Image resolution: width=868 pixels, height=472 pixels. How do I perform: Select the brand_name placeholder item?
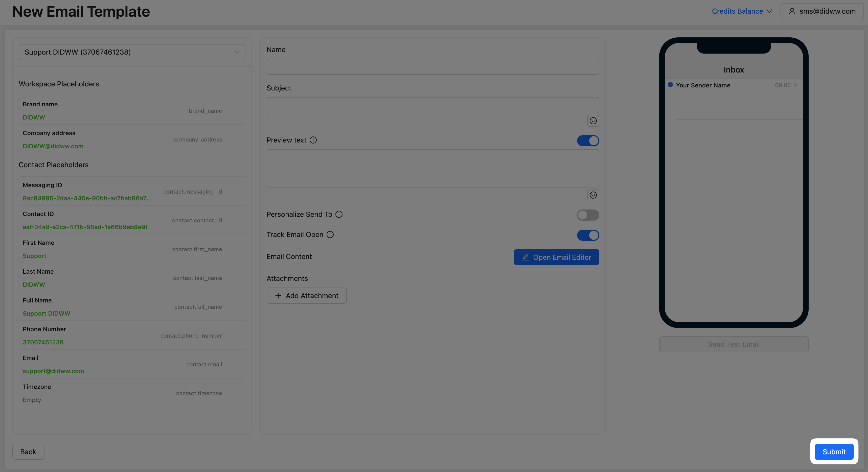click(205, 110)
